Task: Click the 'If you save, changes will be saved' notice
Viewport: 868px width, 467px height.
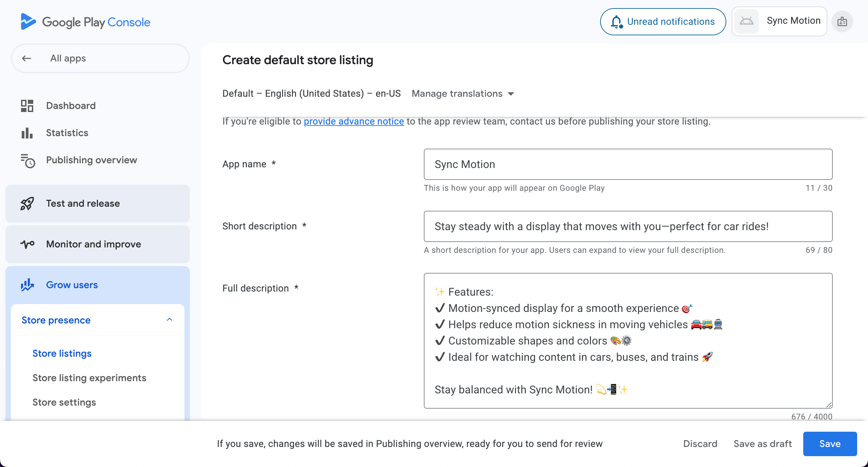Action: [410, 444]
